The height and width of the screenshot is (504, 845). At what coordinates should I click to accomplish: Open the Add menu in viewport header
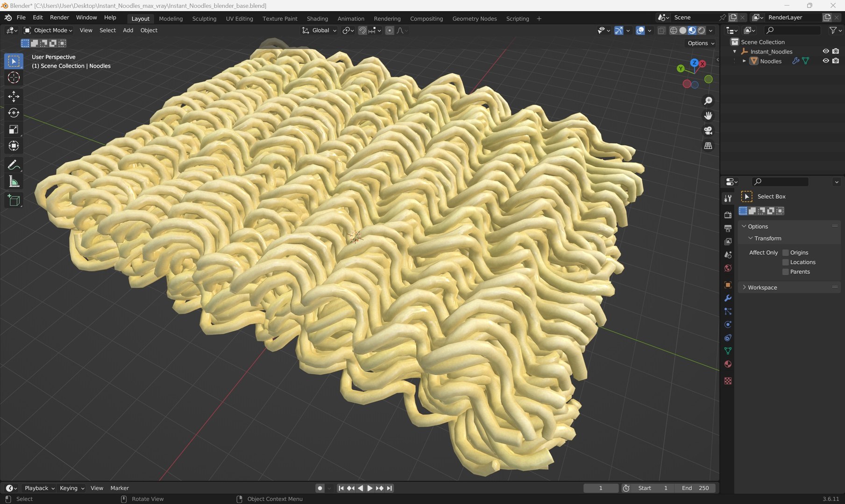point(128,30)
